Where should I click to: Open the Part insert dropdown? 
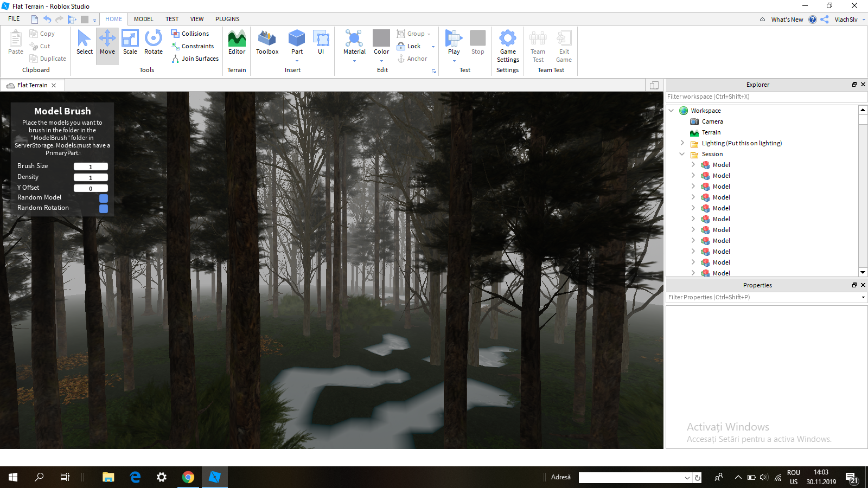pyautogui.click(x=296, y=62)
